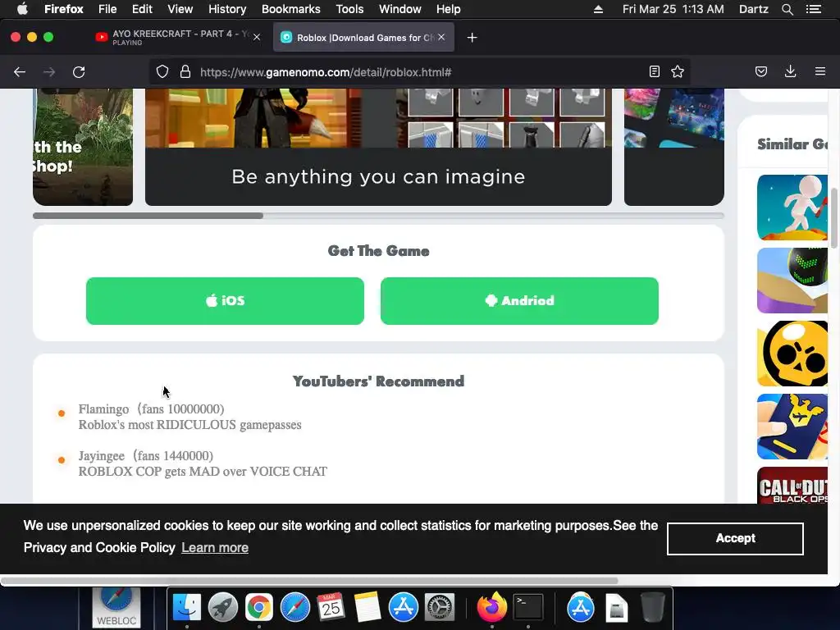Open Calendar from the Dock
The width and height of the screenshot is (840, 630).
coord(331,608)
